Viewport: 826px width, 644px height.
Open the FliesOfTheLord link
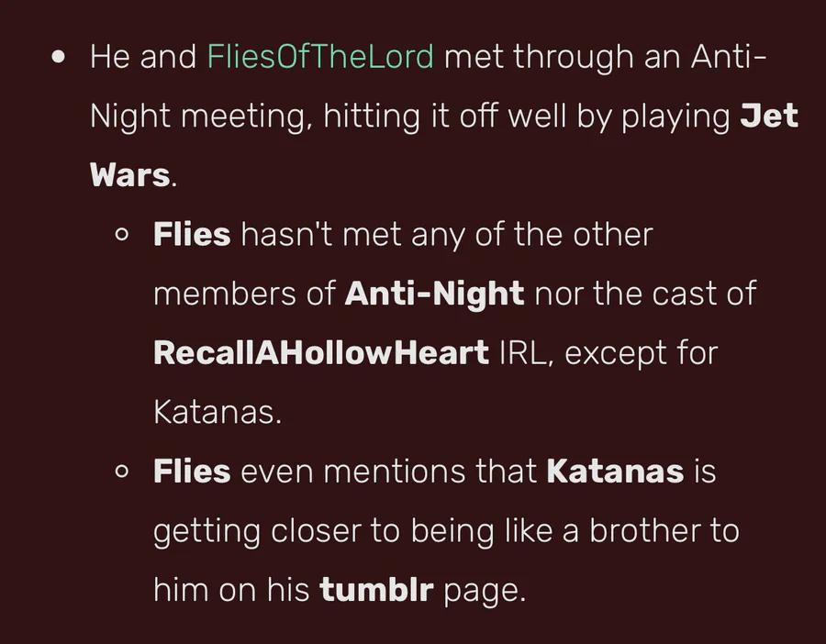click(320, 57)
